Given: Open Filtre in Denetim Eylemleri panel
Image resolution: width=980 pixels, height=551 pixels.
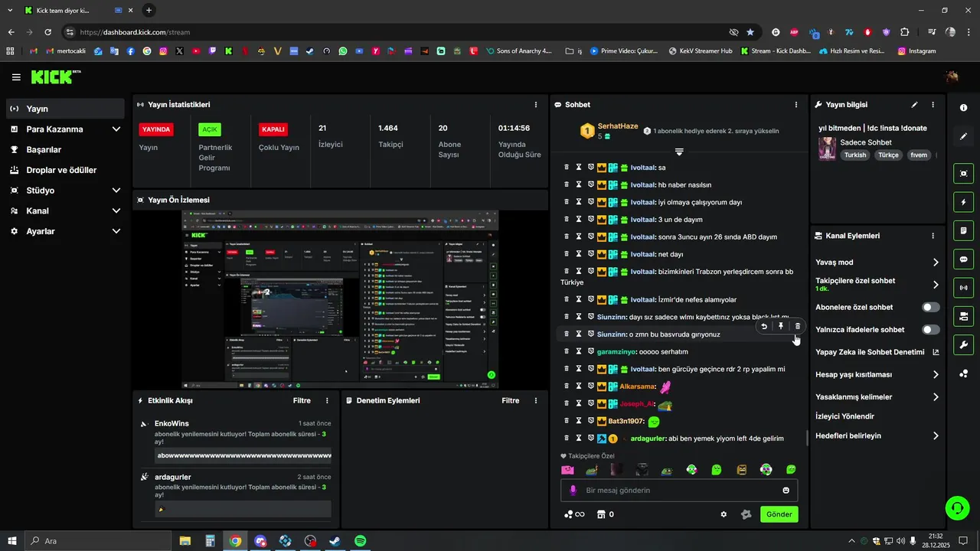Looking at the screenshot, I should 511,401.
